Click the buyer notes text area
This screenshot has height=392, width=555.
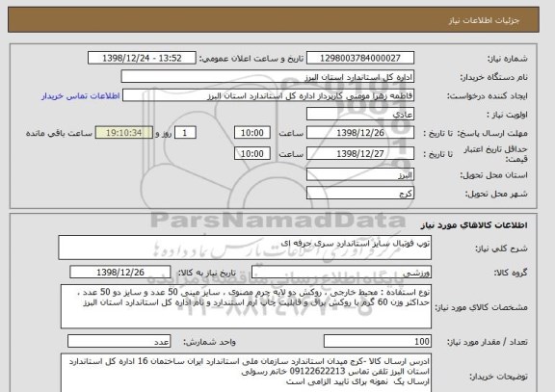pyautogui.click(x=246, y=373)
